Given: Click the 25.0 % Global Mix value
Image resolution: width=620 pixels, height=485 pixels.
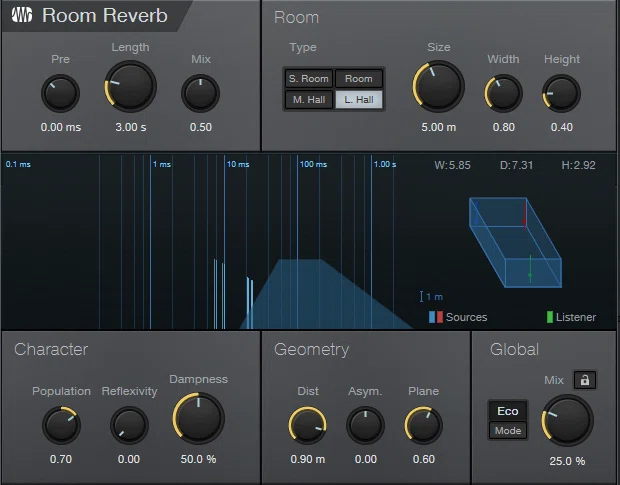Looking at the screenshot, I should 567,461.
